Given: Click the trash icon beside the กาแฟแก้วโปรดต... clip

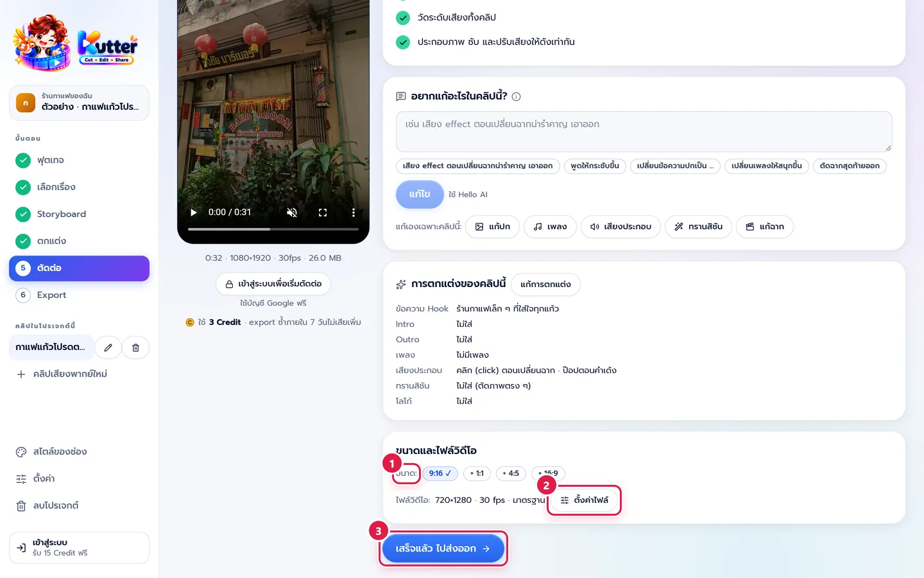Looking at the screenshot, I should (135, 347).
